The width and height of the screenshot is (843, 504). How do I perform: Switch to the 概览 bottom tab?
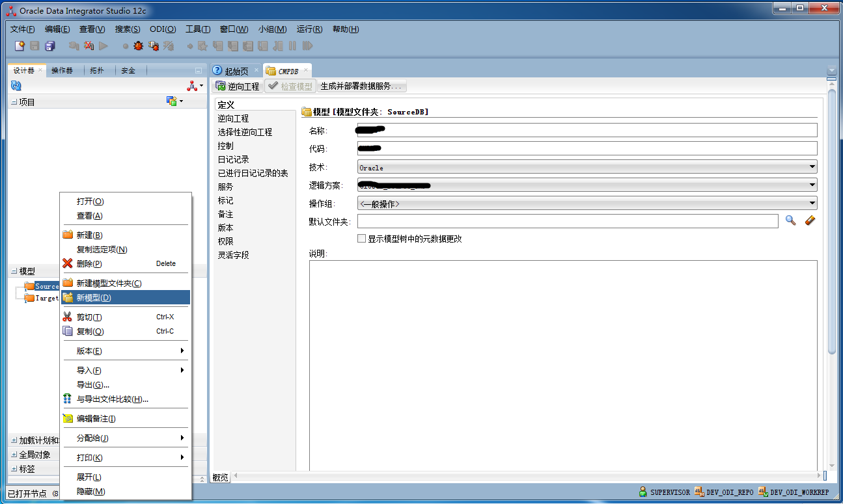(x=221, y=477)
